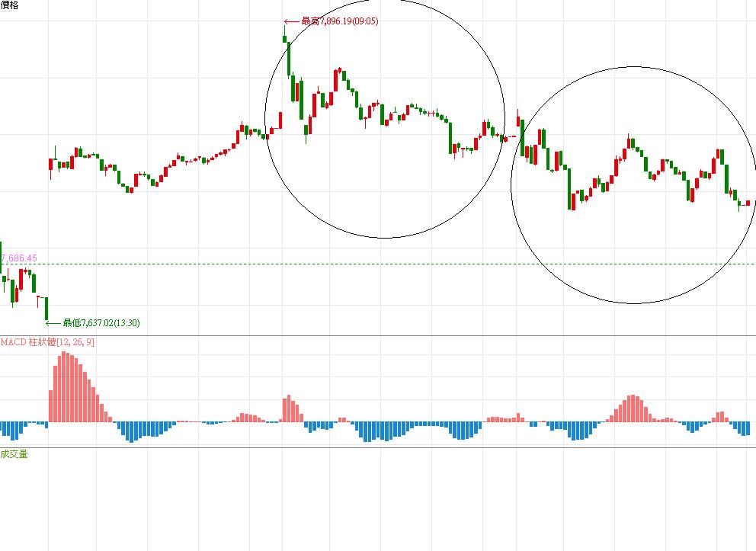Image resolution: width=756 pixels, height=551 pixels.
Task: Click the 最高7,896.19(09:05) high price label
Action: pyautogui.click(x=339, y=21)
